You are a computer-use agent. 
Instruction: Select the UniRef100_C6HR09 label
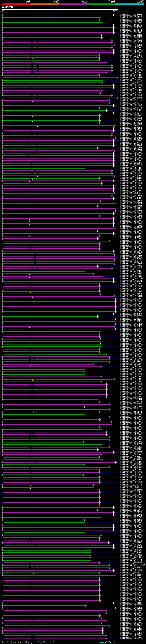point(131,115)
